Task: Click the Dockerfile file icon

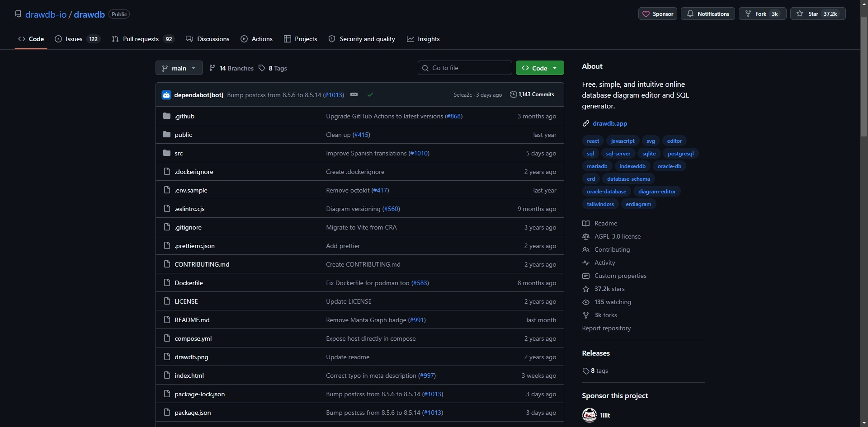Action: [167, 283]
